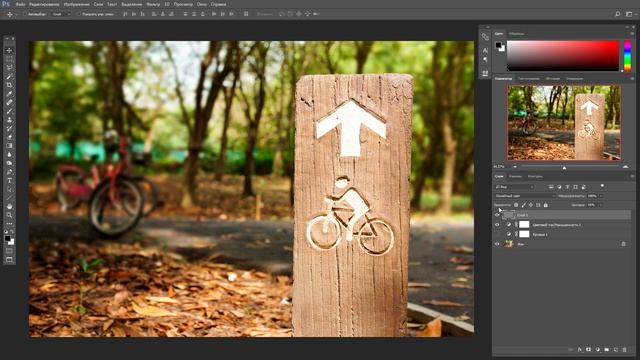
Task: Select the Type tool
Action: coord(9,180)
